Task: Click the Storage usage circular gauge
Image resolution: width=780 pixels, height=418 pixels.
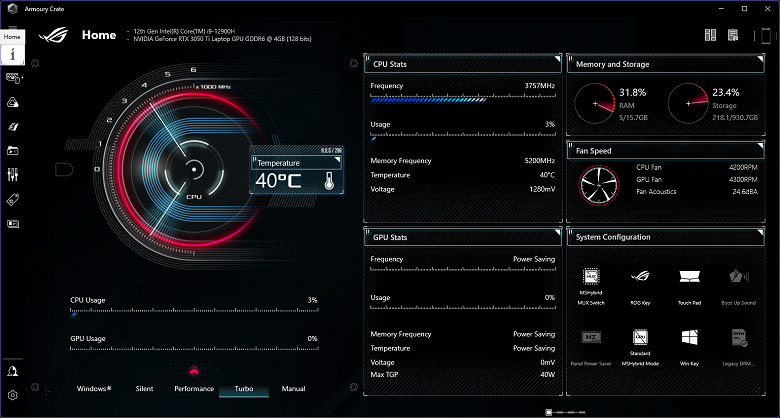Action: click(688, 104)
